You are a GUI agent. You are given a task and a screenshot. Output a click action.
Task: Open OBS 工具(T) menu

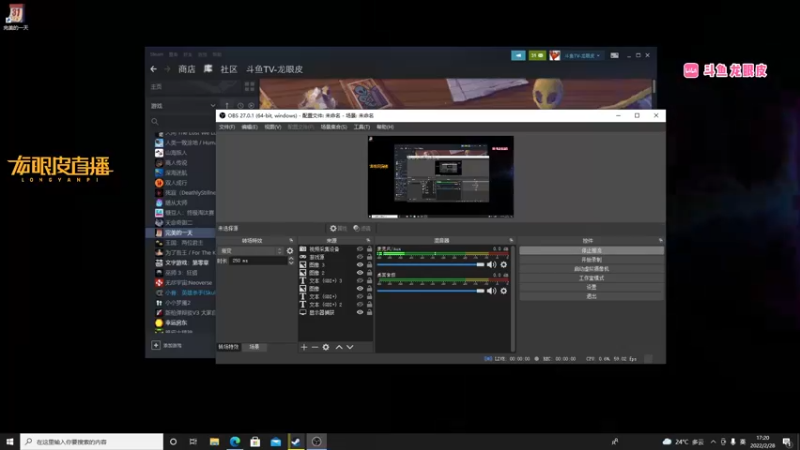coord(362,127)
